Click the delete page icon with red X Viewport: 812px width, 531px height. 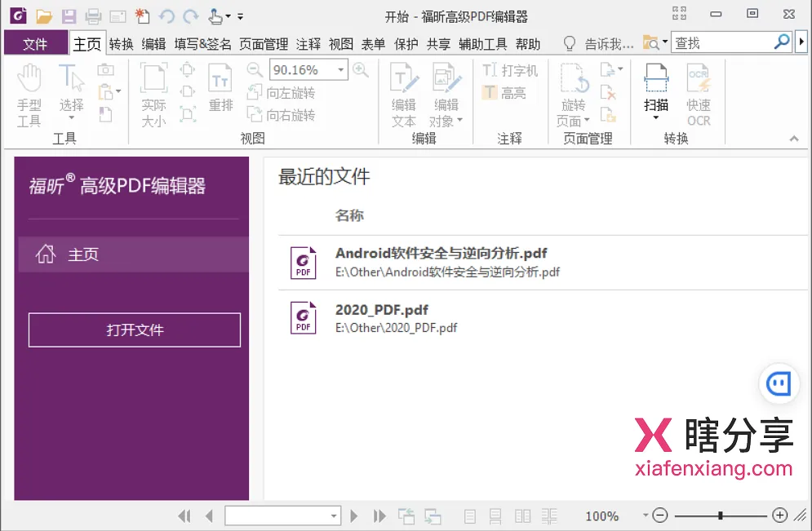click(608, 92)
